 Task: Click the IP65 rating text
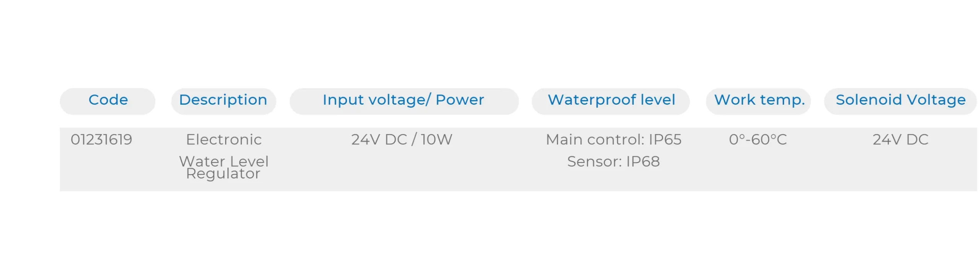pos(665,140)
